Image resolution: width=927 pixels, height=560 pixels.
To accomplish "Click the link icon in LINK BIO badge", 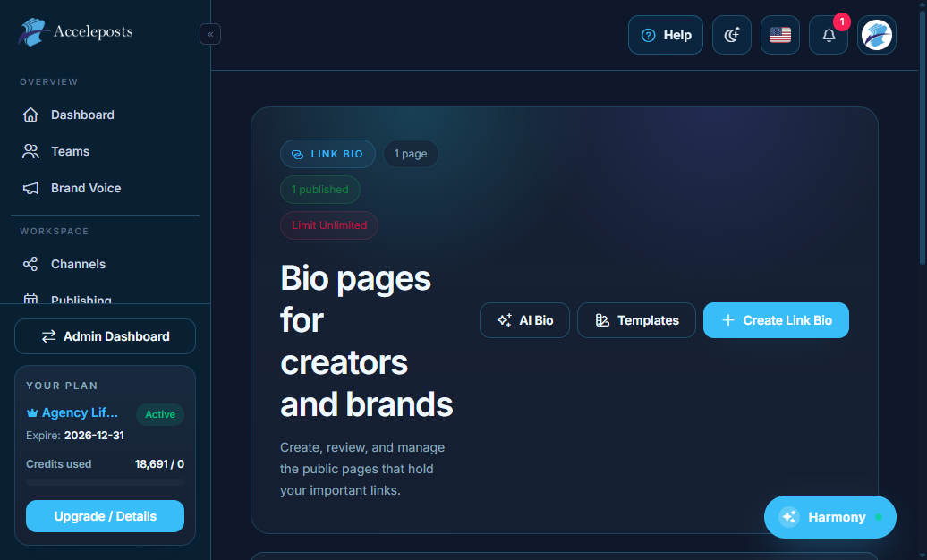I will click(297, 155).
